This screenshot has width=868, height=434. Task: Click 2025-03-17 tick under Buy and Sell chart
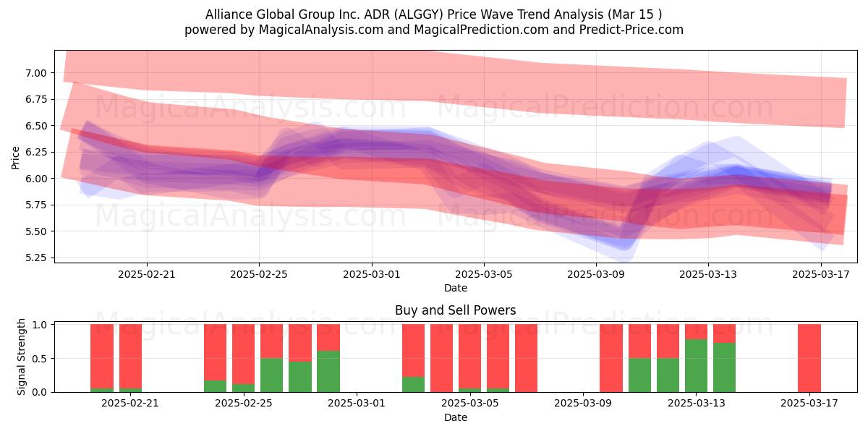[809, 404]
